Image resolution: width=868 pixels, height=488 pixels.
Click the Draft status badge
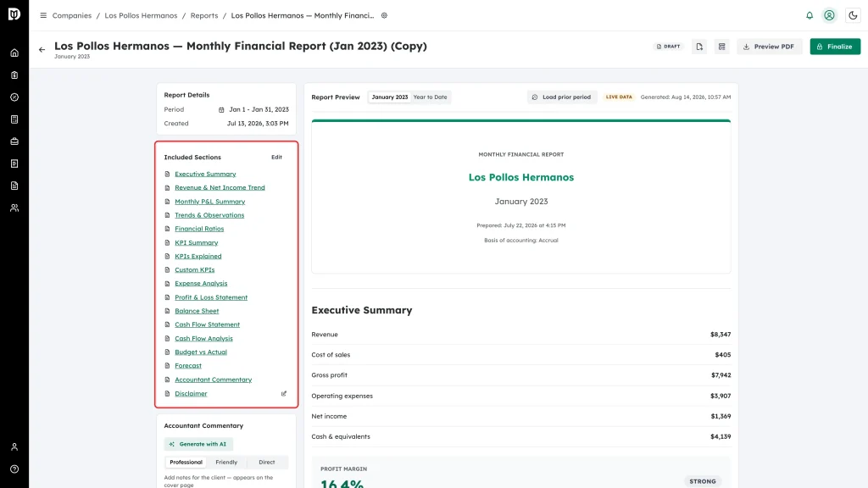click(668, 47)
